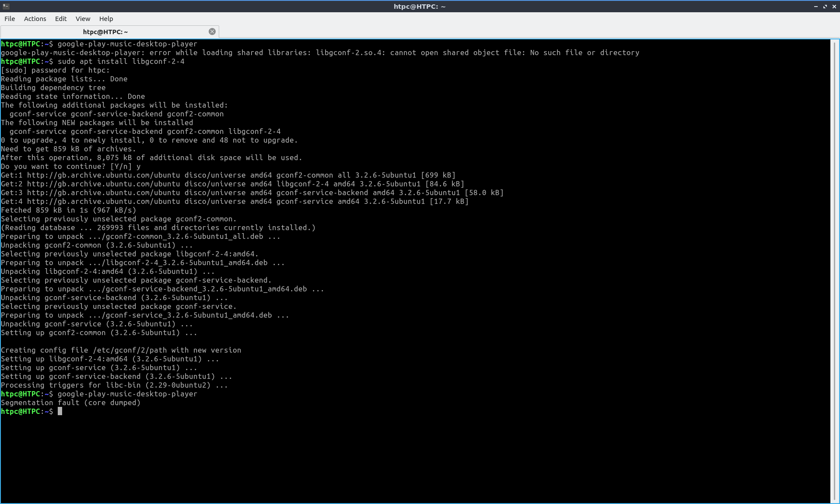Screen dimensions: 840x504
Task: Click the '(Reading database ... 269993 files' line
Action: [x=158, y=227]
